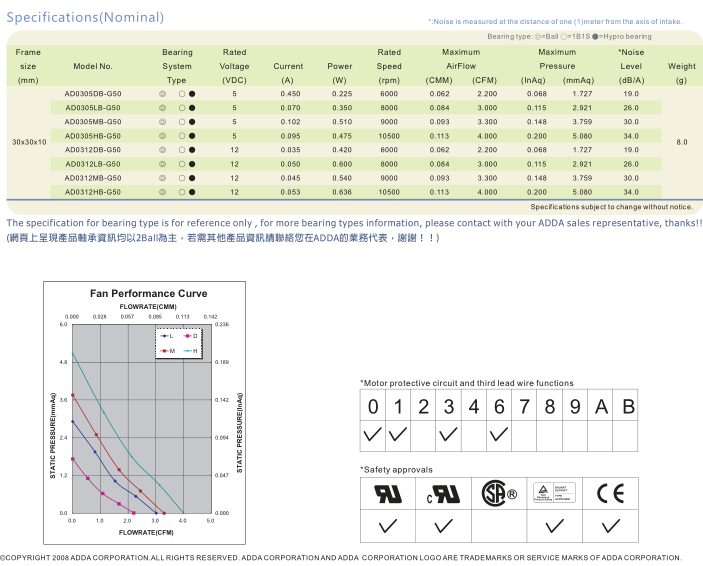Click function code B in the table
Screen dimensions: 703x566
point(629,407)
